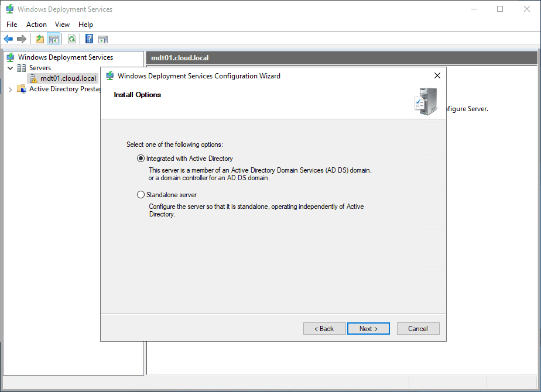Click the Cancel button
Image resolution: width=541 pixels, height=392 pixels.
[x=418, y=329]
